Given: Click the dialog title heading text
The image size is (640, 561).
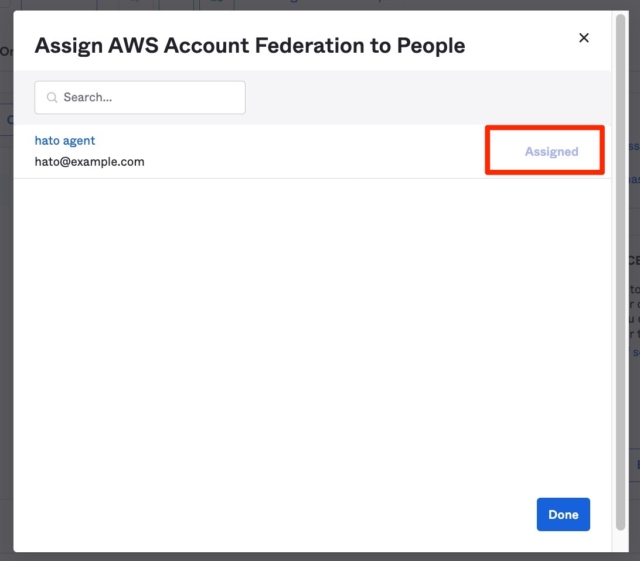Looking at the screenshot, I should coord(250,45).
